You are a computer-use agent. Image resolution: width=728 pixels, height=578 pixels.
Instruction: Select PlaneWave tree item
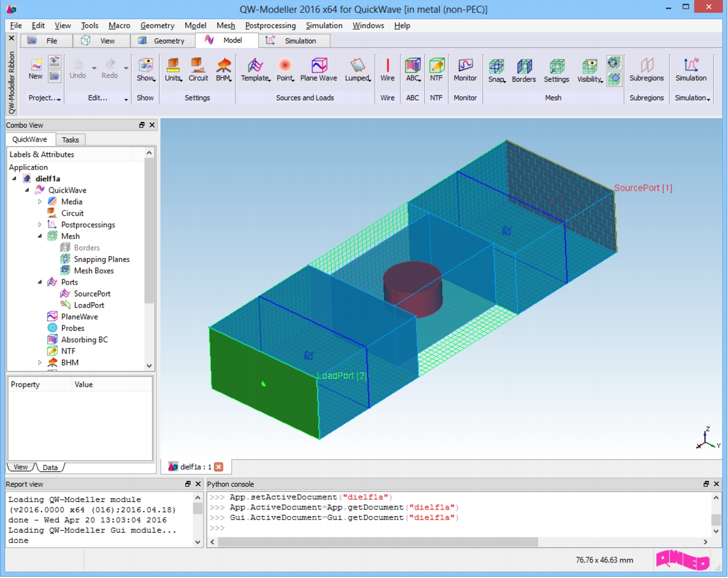(x=72, y=317)
